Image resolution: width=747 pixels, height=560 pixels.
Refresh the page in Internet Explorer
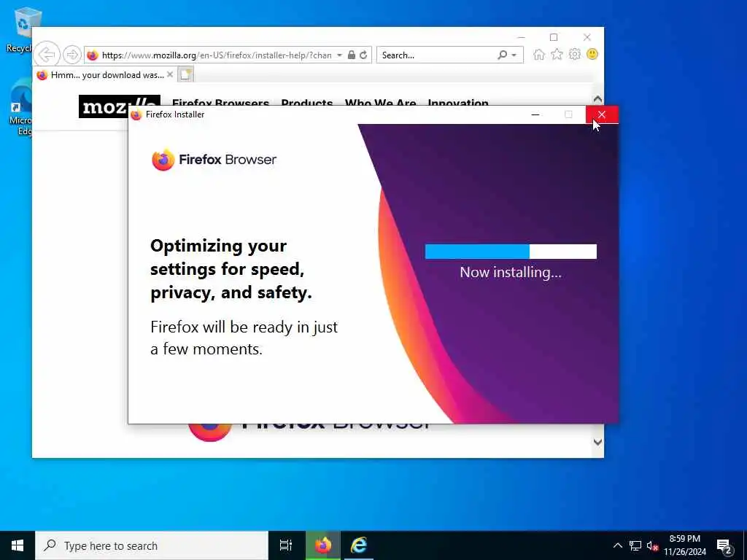[x=363, y=55]
